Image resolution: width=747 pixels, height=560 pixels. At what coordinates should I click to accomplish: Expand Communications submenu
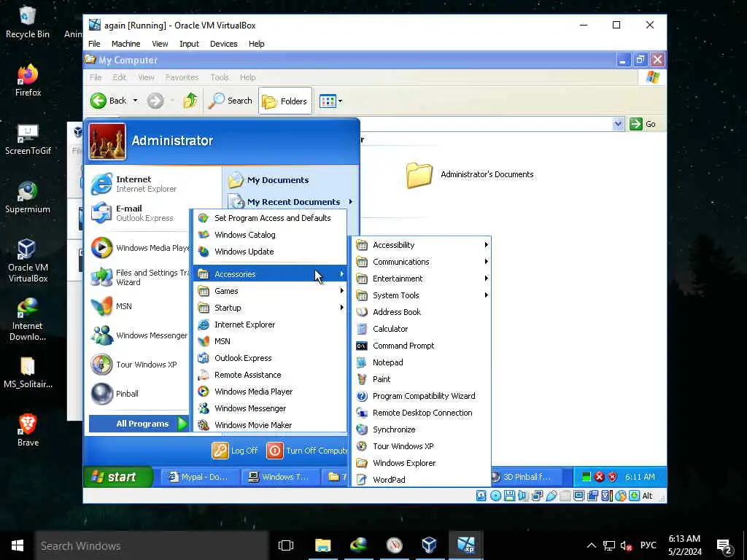[421, 262]
